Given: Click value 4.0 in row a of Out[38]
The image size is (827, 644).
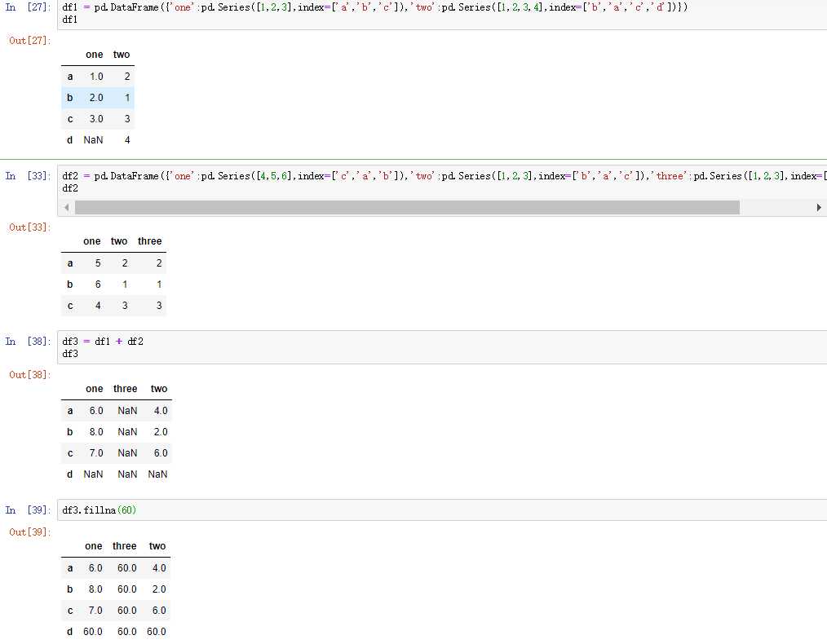Looking at the screenshot, I should (161, 411).
